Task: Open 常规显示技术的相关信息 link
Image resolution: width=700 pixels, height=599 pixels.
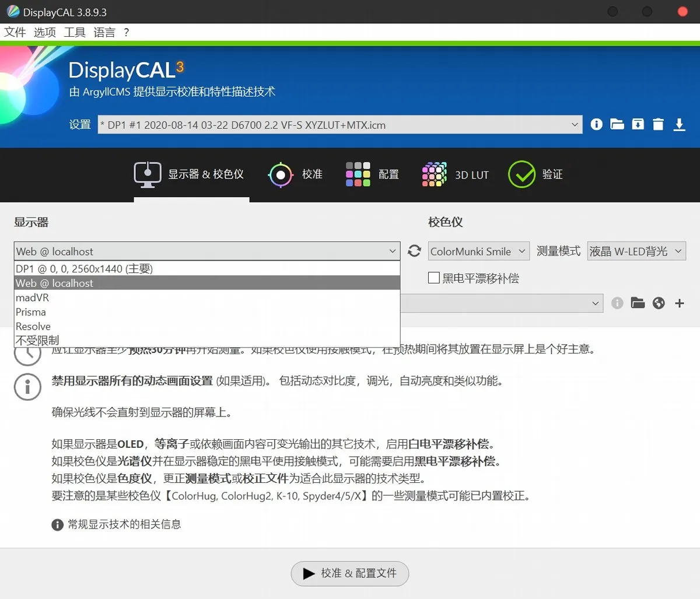Action: (x=124, y=525)
